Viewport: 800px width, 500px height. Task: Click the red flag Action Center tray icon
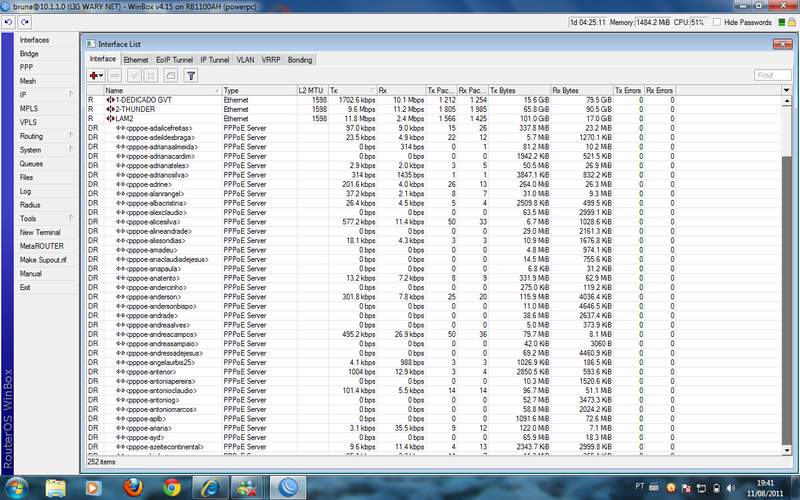point(686,488)
